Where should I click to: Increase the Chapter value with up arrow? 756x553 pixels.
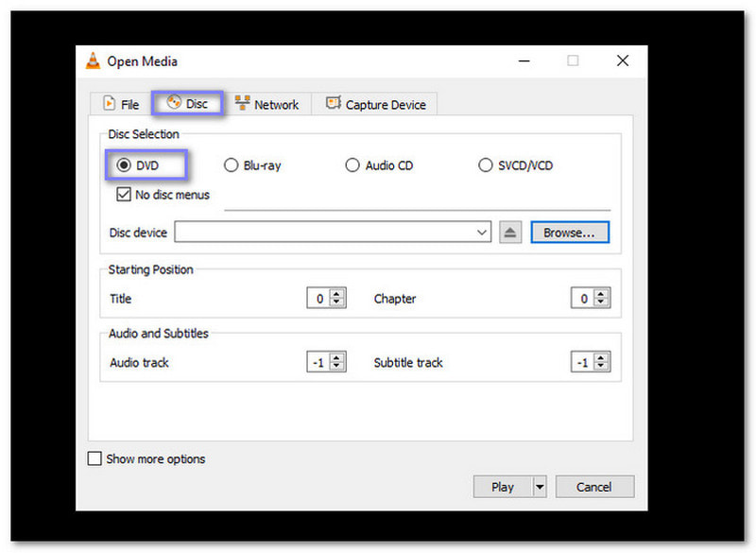(x=601, y=294)
